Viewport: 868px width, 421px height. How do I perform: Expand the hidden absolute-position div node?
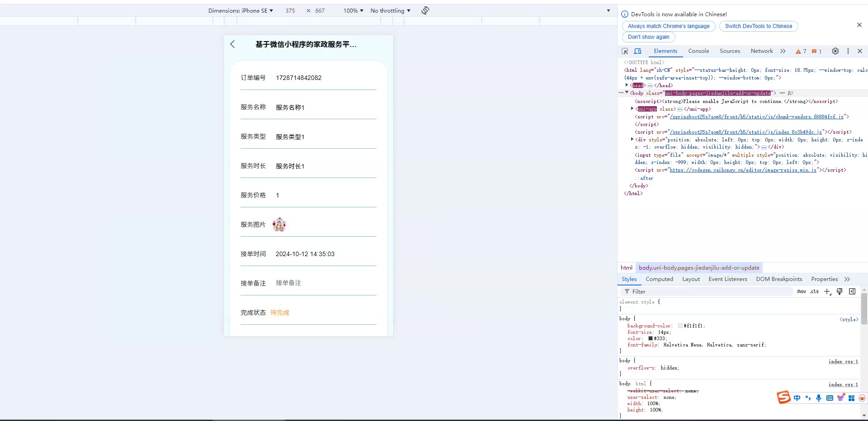tap(632, 139)
